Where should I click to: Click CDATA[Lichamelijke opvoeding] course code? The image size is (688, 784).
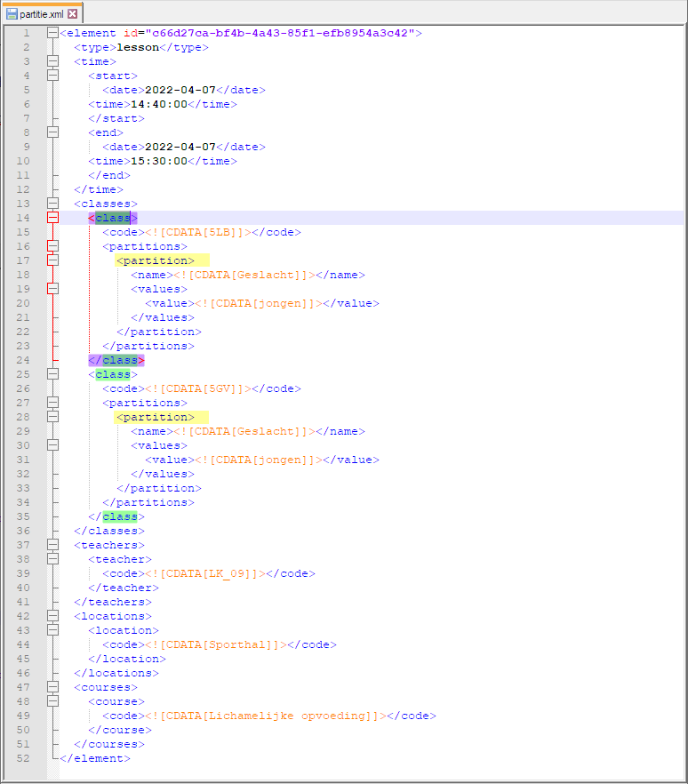pyautogui.click(x=266, y=716)
